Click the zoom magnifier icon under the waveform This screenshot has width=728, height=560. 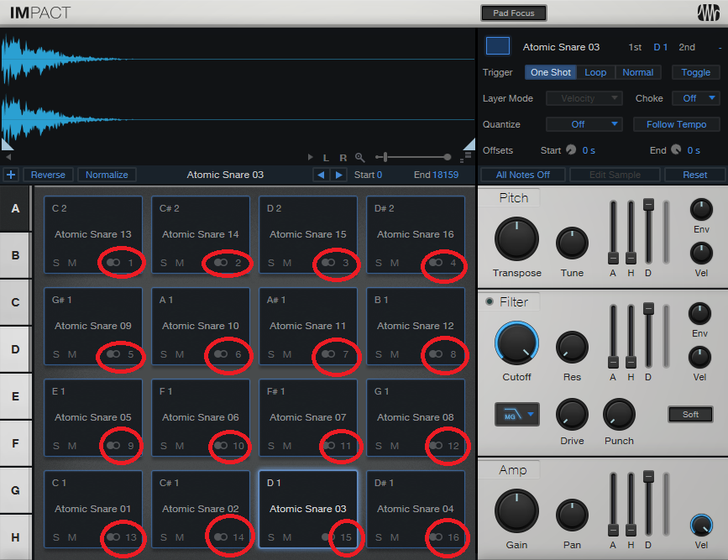click(360, 157)
